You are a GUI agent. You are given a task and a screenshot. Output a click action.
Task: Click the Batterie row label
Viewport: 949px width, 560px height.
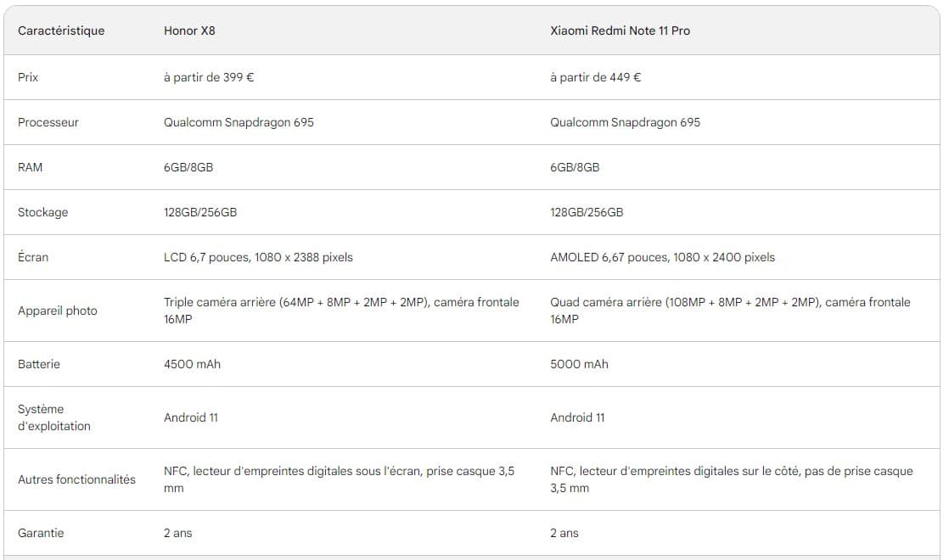(x=39, y=364)
